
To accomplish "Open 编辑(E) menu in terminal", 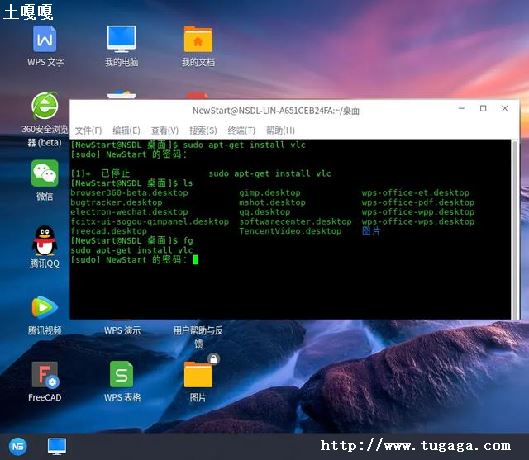I will tap(126, 130).
